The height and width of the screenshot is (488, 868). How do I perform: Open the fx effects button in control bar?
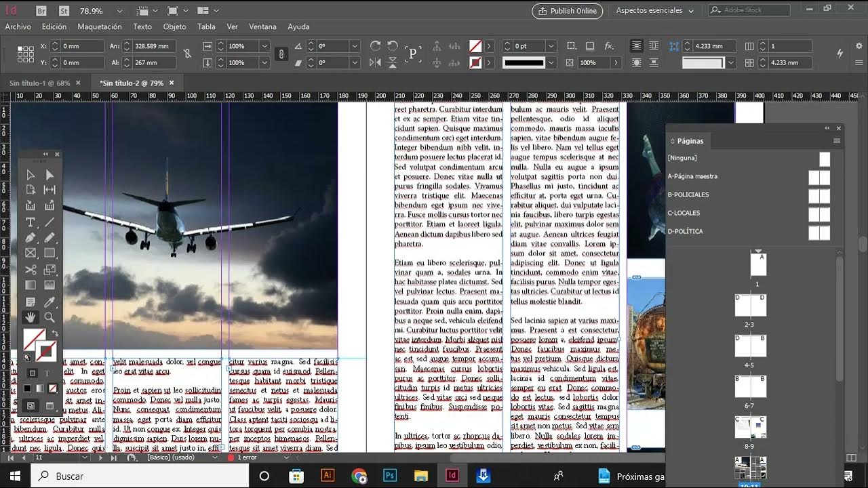point(609,46)
